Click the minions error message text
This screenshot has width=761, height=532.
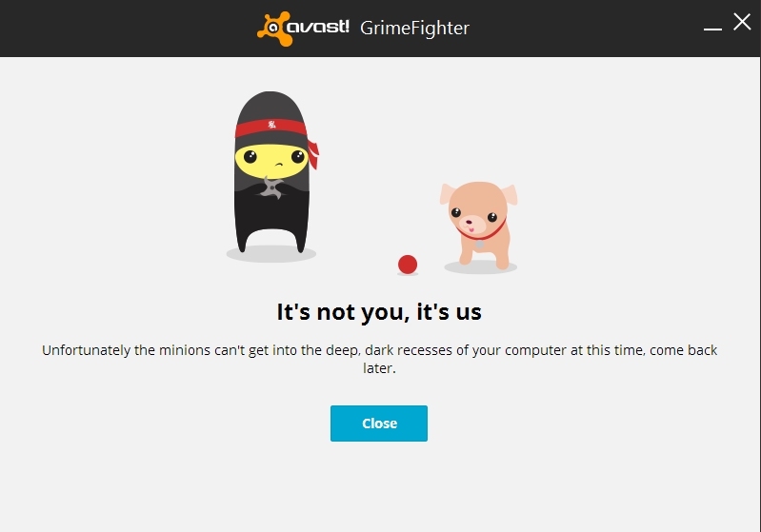pos(379,359)
